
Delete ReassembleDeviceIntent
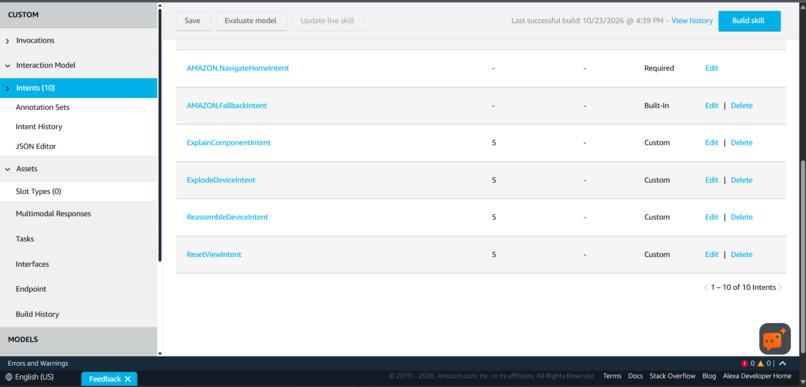pyautogui.click(x=742, y=217)
